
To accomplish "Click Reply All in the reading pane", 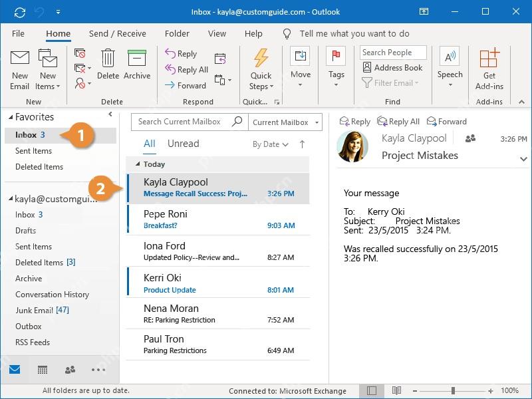I will pyautogui.click(x=398, y=122).
